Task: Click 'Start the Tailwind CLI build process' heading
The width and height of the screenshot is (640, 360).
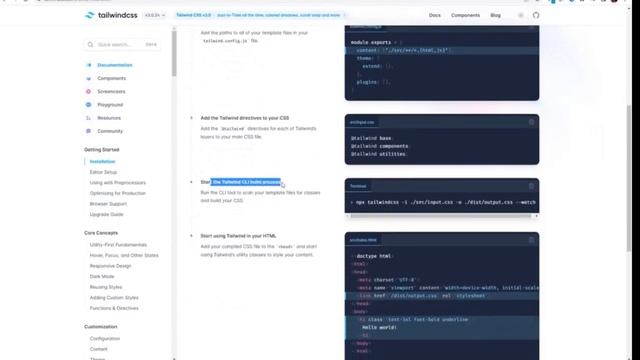Action: click(240, 182)
